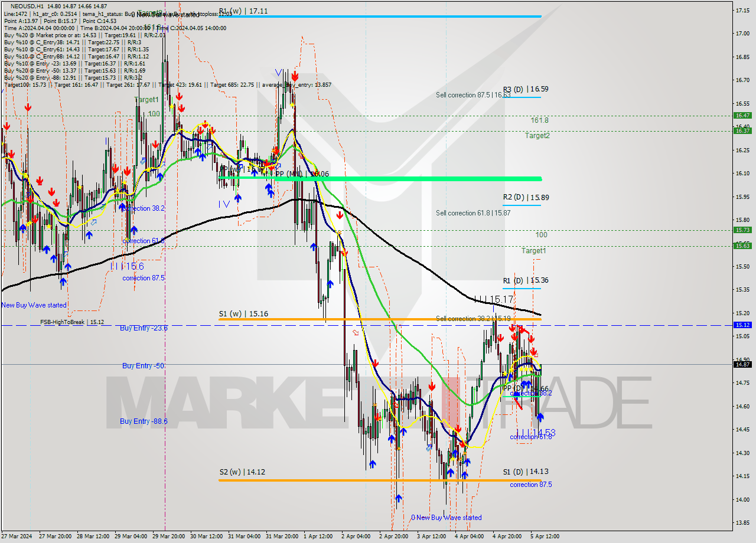Image resolution: width=756 pixels, height=543 pixels.
Task: Click 'correction 87.5' label beneath S1 (D)
Action: tap(531, 485)
